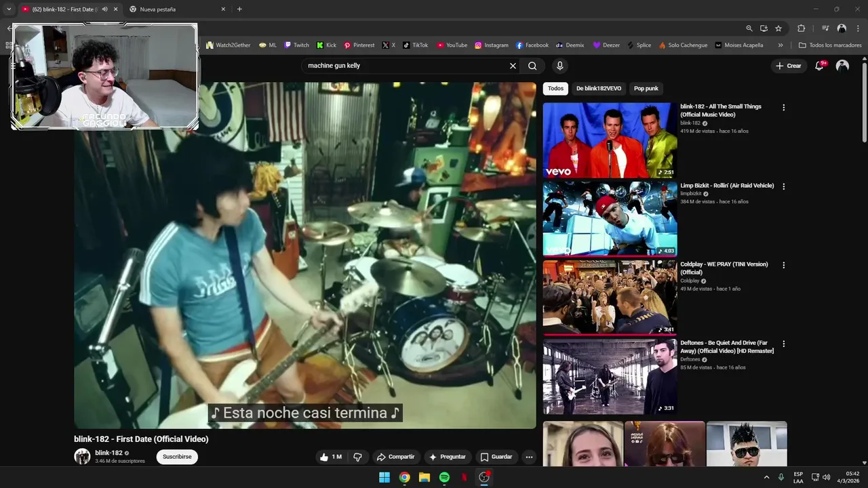Start voice search with the microphone icon
Image resolution: width=868 pixels, height=488 pixels.
tap(559, 66)
